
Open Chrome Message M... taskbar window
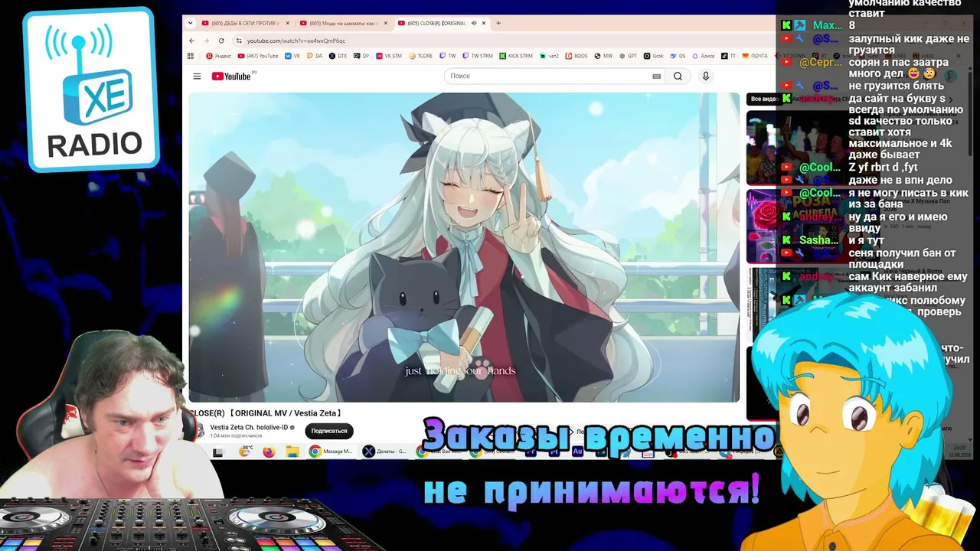(x=332, y=452)
